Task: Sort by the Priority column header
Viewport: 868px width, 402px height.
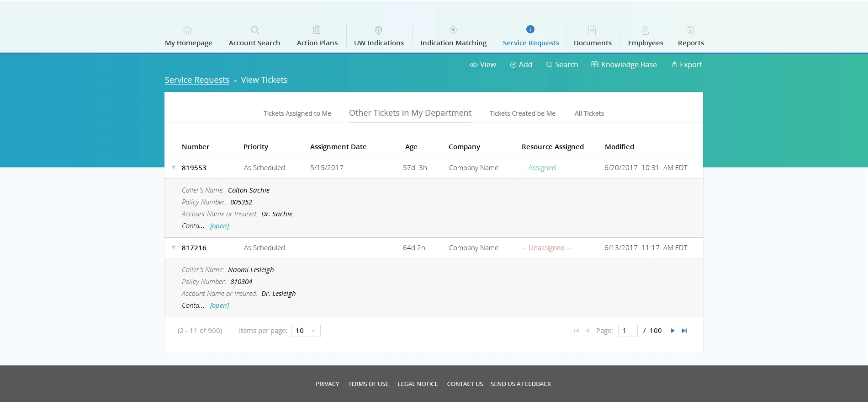Action: tap(256, 147)
